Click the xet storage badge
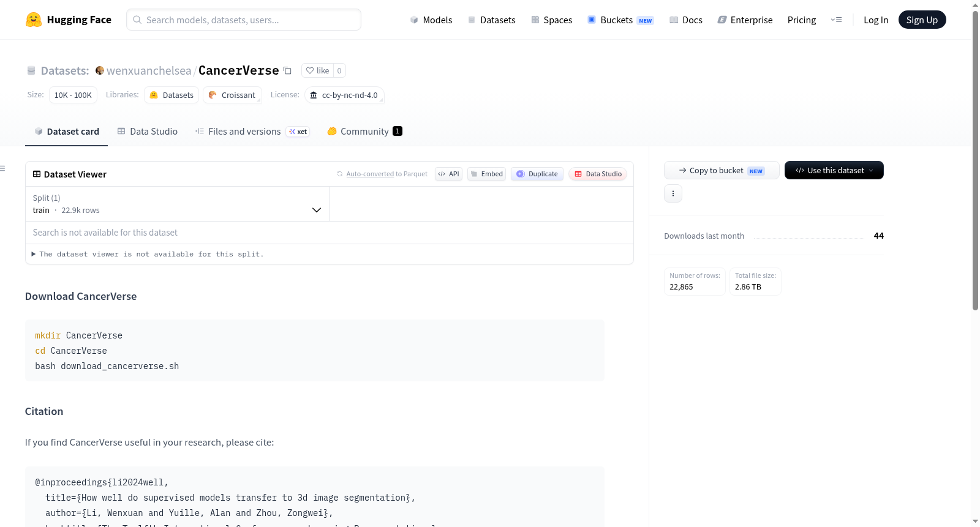This screenshot has height=527, width=980. point(298,132)
